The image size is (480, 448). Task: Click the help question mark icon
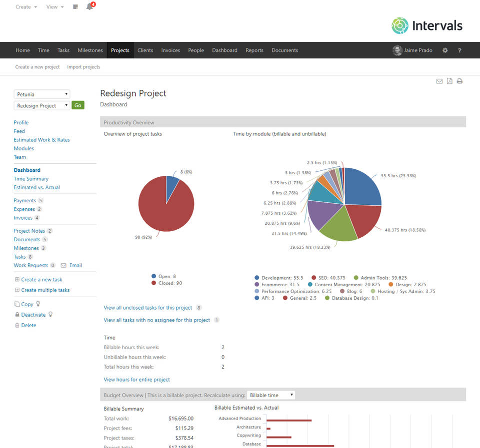(x=459, y=50)
